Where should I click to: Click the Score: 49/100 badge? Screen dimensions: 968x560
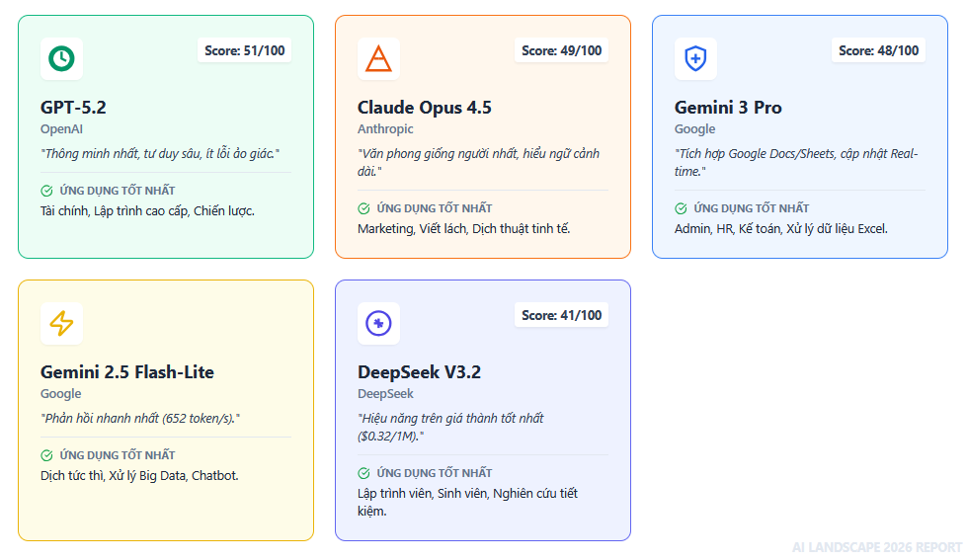point(561,50)
